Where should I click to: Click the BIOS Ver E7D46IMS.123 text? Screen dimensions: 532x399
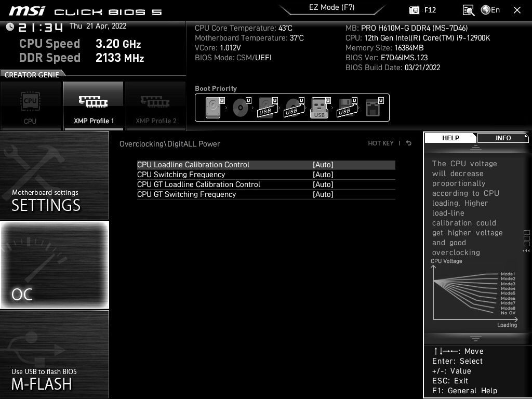pos(387,58)
